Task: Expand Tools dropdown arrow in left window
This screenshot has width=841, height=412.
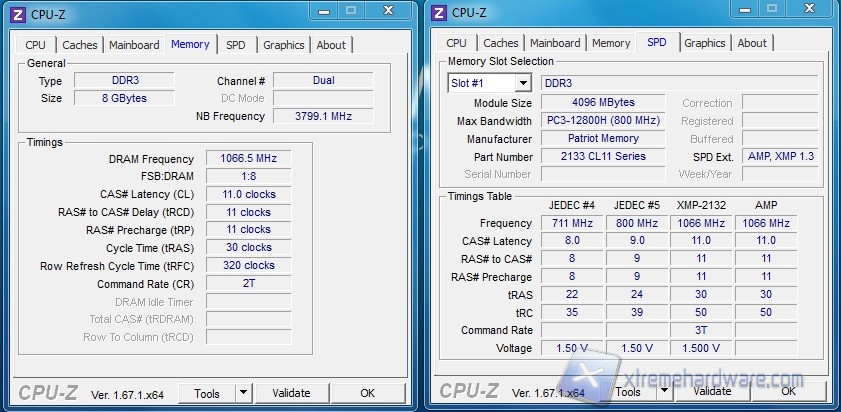Action: [x=243, y=393]
